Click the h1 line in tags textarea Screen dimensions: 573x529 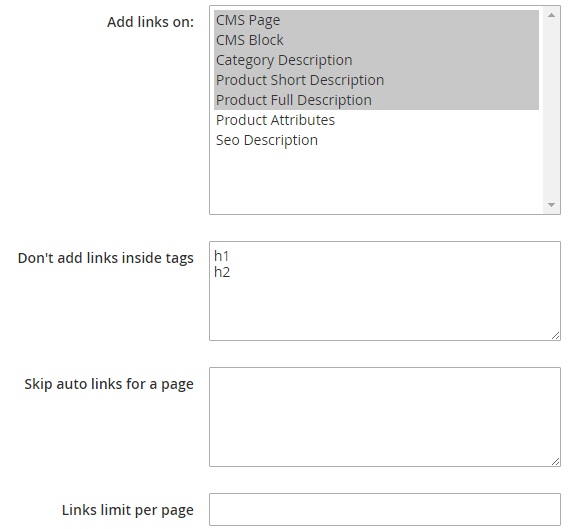tap(221, 256)
